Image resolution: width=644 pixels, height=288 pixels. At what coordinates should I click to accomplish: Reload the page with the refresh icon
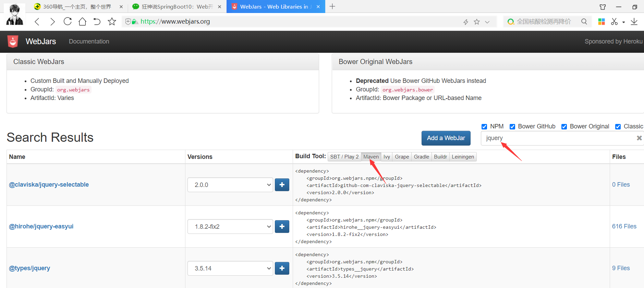68,21
